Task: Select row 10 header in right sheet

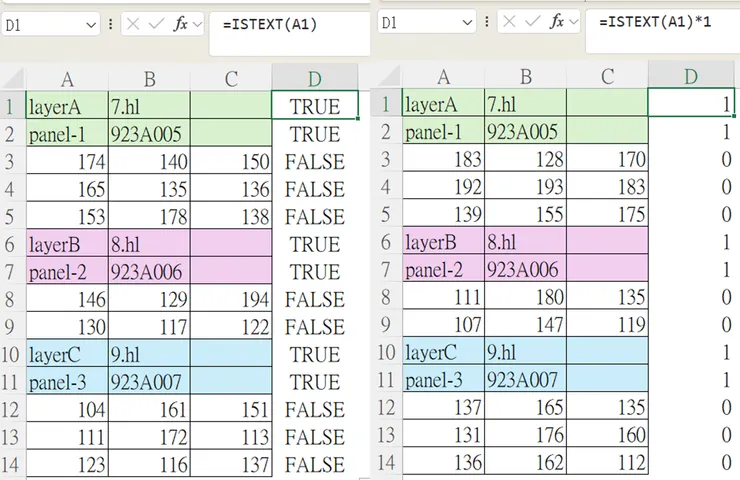Action: [x=389, y=352]
